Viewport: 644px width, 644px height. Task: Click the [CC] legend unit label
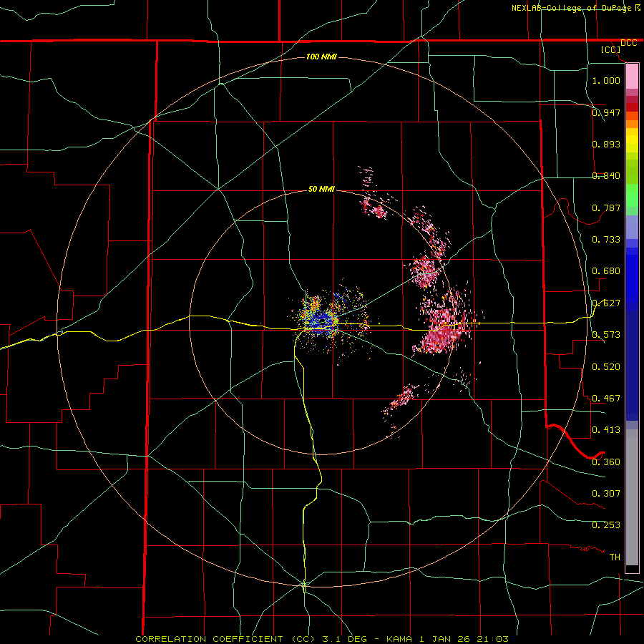pyautogui.click(x=610, y=49)
